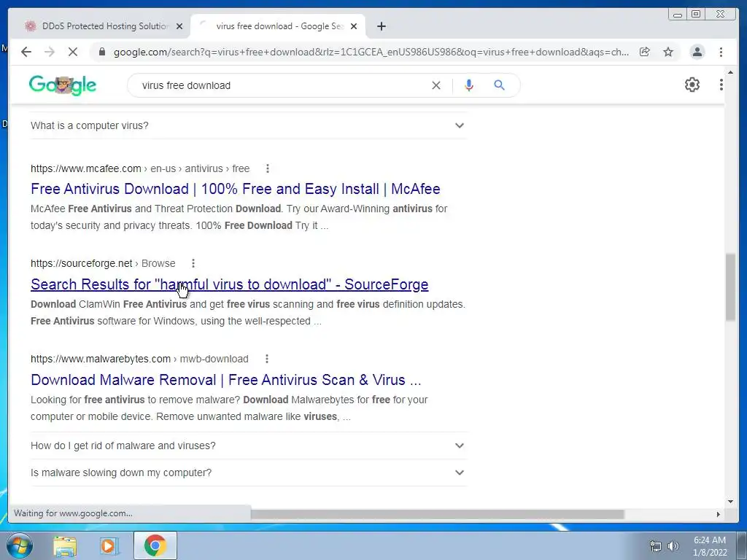Open File Explorer from taskbar
Image resolution: width=747 pixels, height=560 pixels.
point(65,545)
